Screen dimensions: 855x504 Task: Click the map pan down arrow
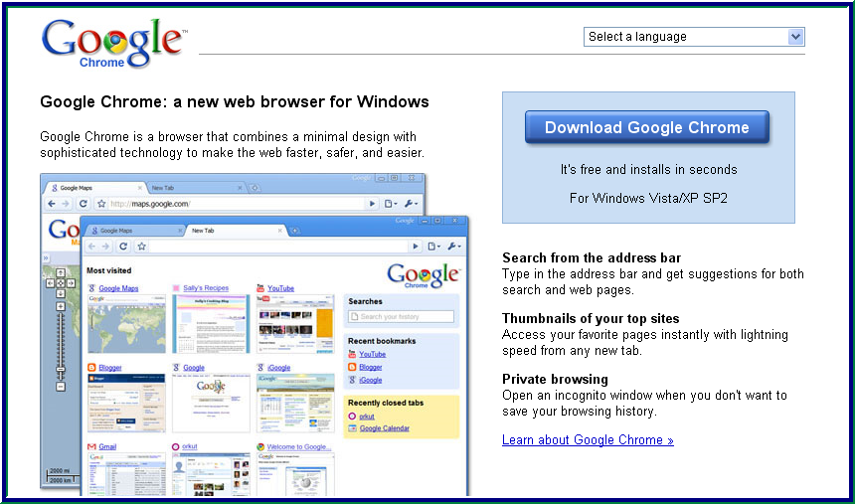click(61, 293)
